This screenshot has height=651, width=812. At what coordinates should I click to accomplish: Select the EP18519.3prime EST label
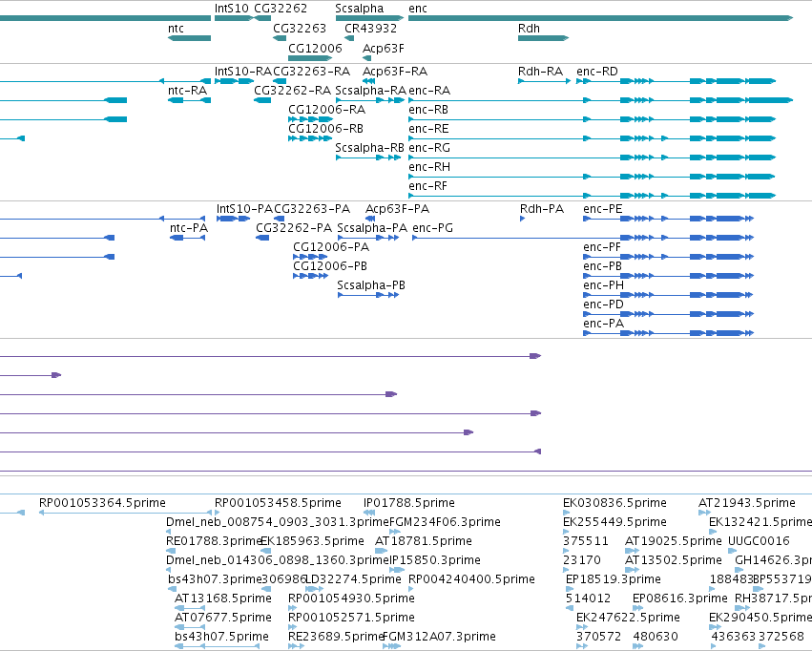614,579
